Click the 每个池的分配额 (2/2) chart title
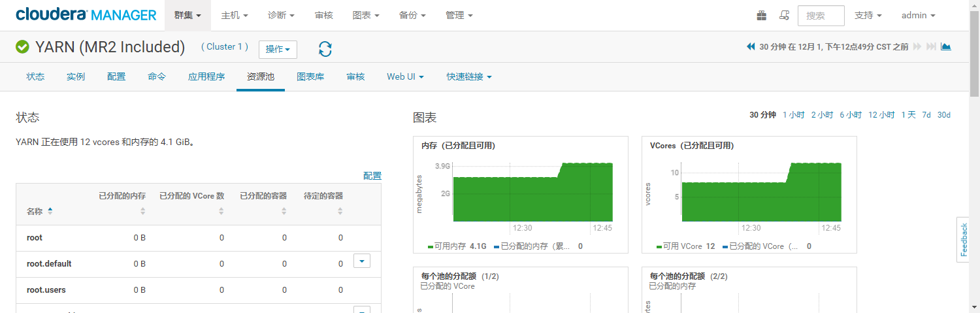 689,276
